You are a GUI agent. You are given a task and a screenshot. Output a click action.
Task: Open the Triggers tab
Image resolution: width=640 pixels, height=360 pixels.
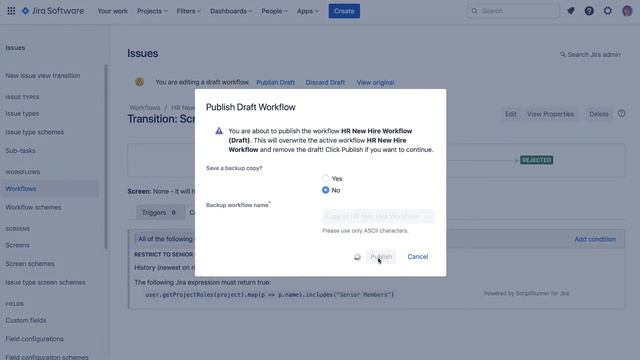[159, 212]
